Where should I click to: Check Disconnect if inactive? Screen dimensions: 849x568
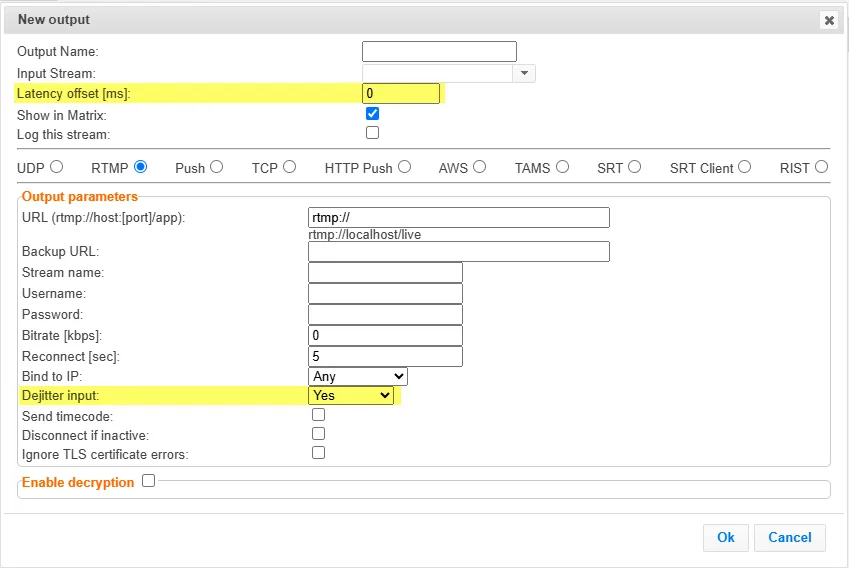[318, 434]
